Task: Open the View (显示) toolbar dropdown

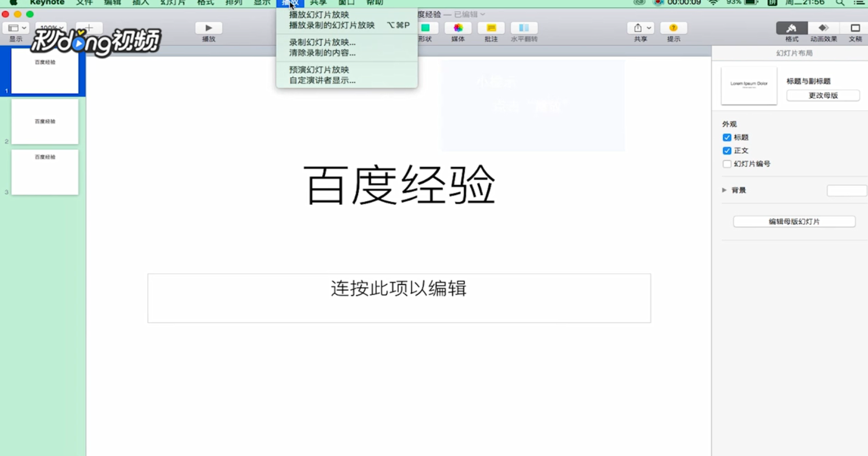Action: point(16,28)
